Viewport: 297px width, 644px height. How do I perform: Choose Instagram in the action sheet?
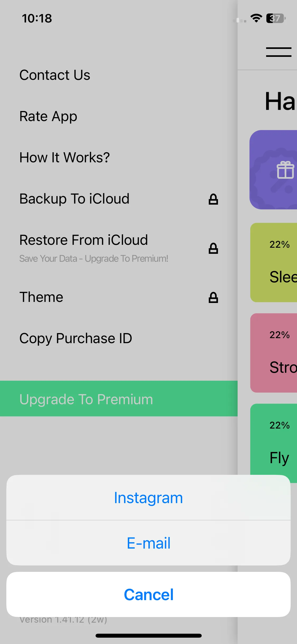pos(148,498)
